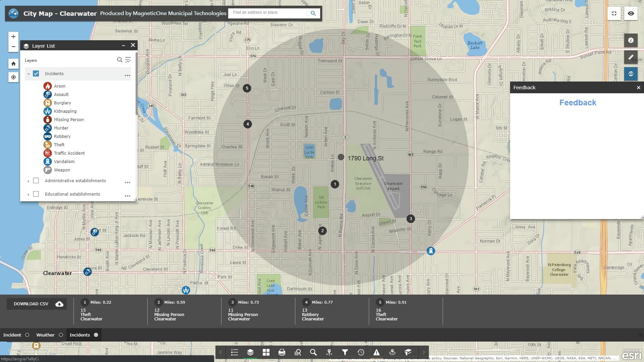The width and height of the screenshot is (644, 362).
Task: Select the Incidents tab near bottom left
Action: click(x=81, y=334)
